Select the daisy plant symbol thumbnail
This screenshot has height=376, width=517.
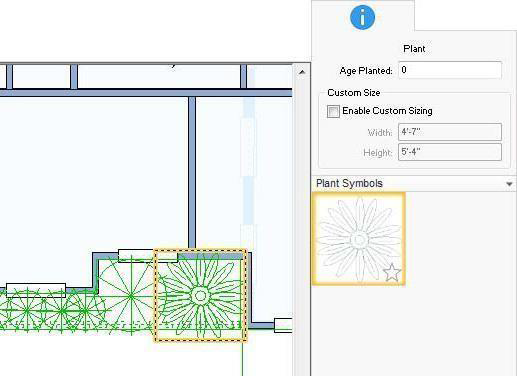359,239
